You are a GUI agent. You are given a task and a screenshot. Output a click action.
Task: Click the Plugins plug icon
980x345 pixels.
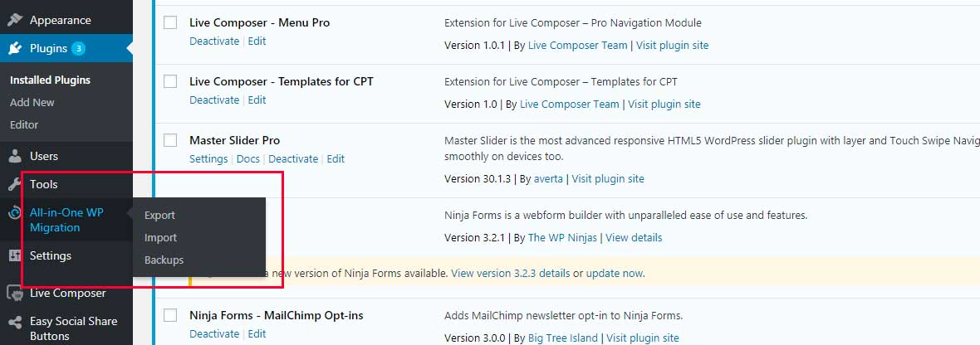click(15, 48)
